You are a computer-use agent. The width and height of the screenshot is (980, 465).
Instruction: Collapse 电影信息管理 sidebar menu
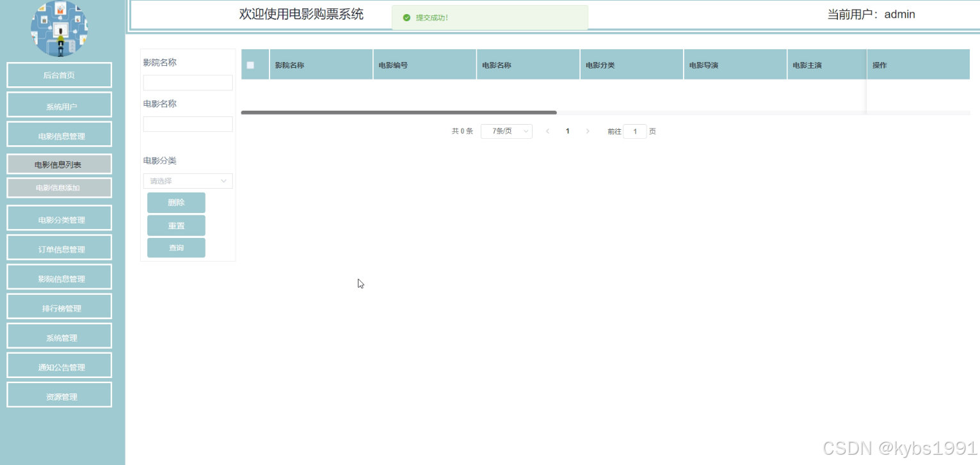(59, 134)
